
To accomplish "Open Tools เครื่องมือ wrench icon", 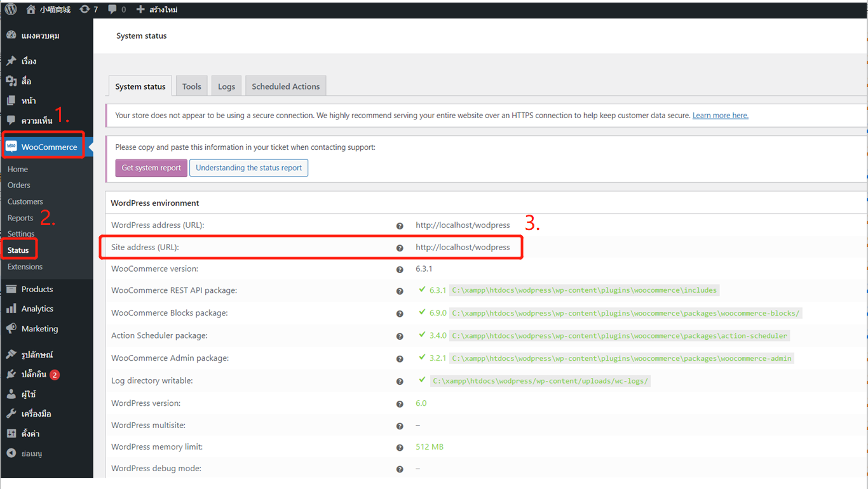I will [x=11, y=413].
